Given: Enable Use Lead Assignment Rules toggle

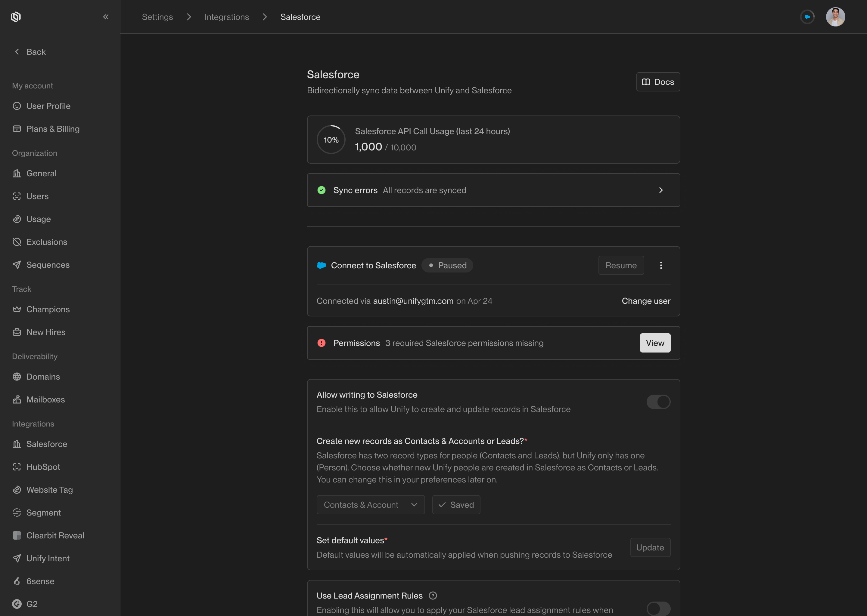Looking at the screenshot, I should pos(658,608).
